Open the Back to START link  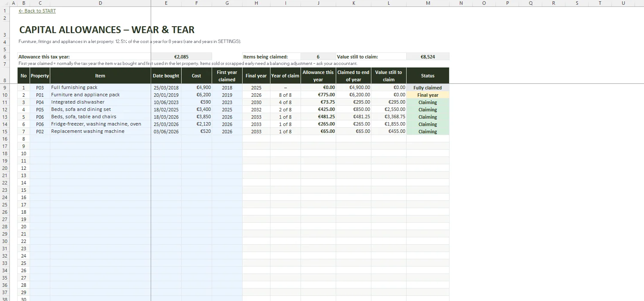[x=37, y=11]
